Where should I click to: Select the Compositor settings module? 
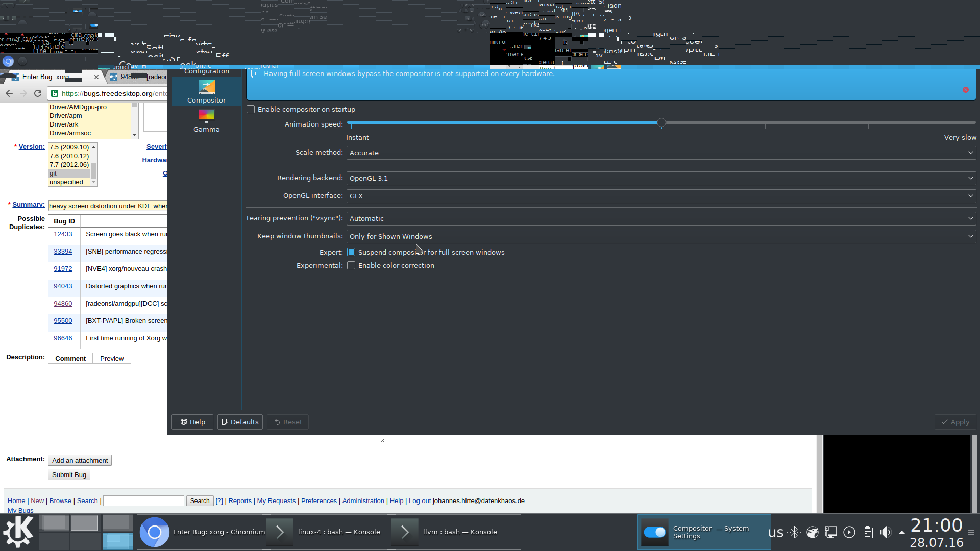pyautogui.click(x=206, y=92)
